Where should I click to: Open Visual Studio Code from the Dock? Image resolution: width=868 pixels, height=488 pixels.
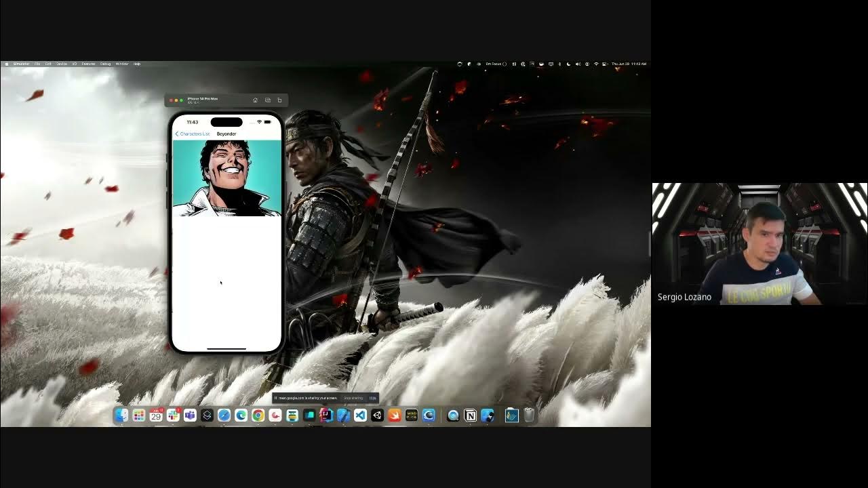(360, 415)
